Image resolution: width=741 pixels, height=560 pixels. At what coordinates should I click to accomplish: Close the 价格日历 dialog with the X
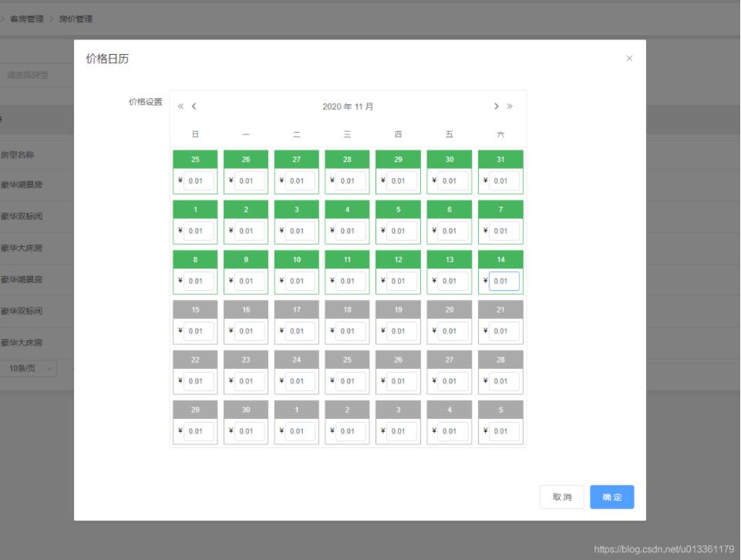(629, 58)
